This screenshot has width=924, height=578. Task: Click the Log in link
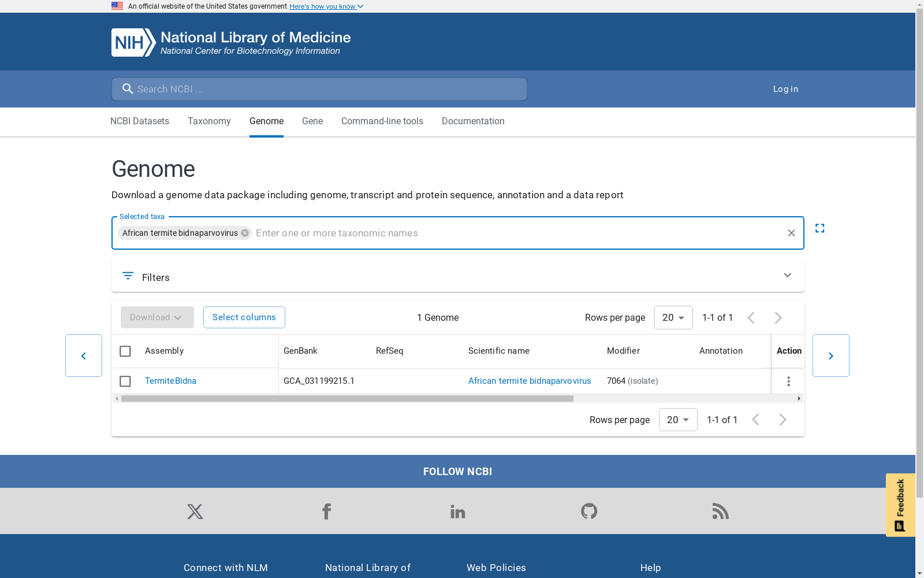click(785, 89)
